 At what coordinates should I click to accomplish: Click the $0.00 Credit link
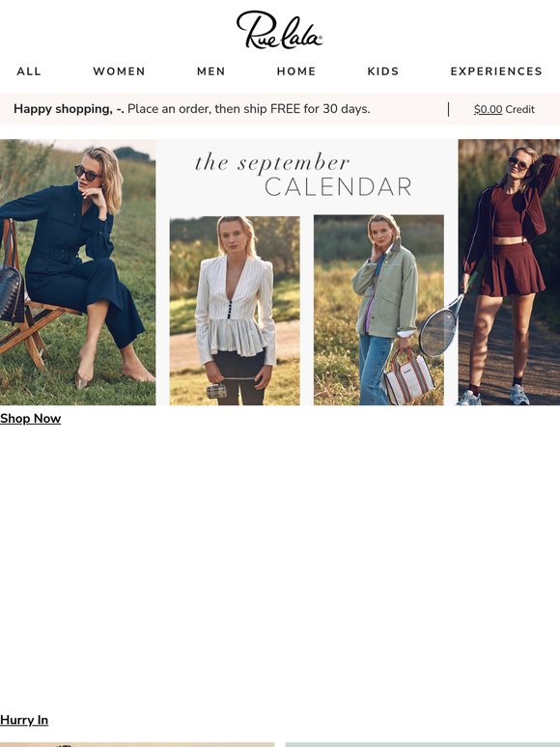coord(504,109)
